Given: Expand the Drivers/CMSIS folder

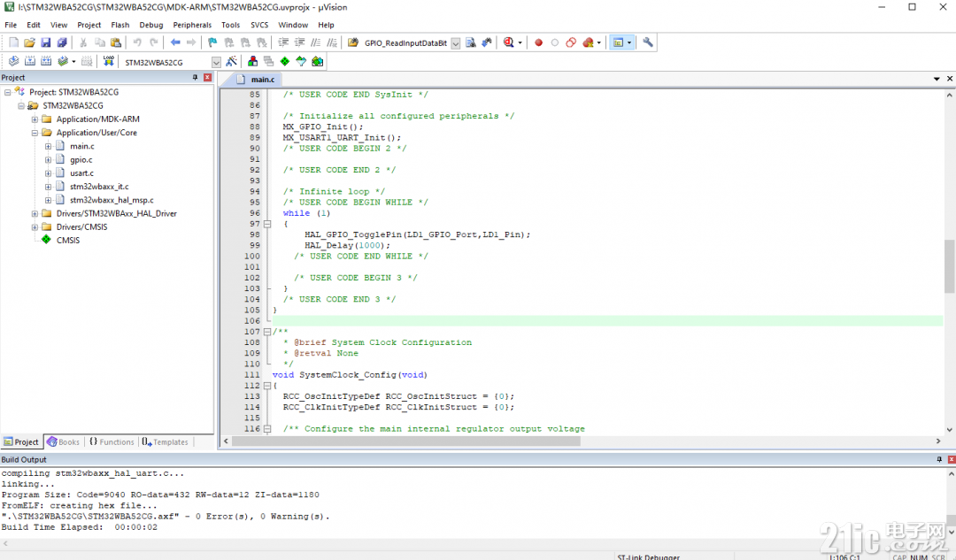Looking at the screenshot, I should tap(35, 227).
